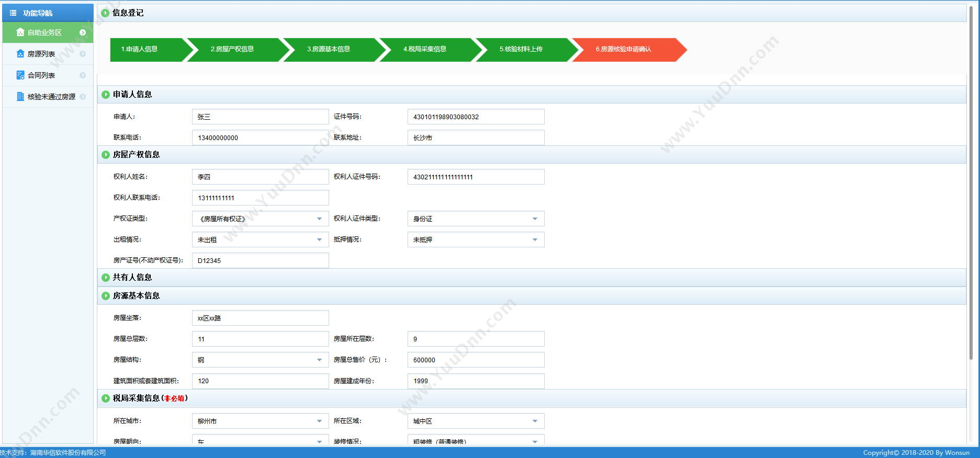Click the 申请人 field with 张三

click(261, 117)
